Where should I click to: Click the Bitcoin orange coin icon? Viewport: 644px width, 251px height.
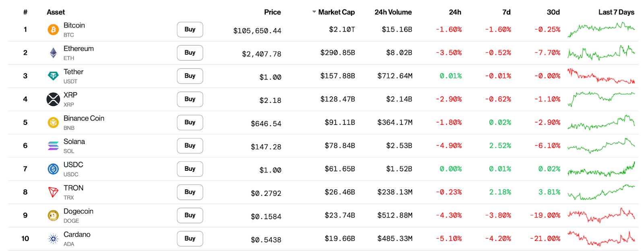53,29
